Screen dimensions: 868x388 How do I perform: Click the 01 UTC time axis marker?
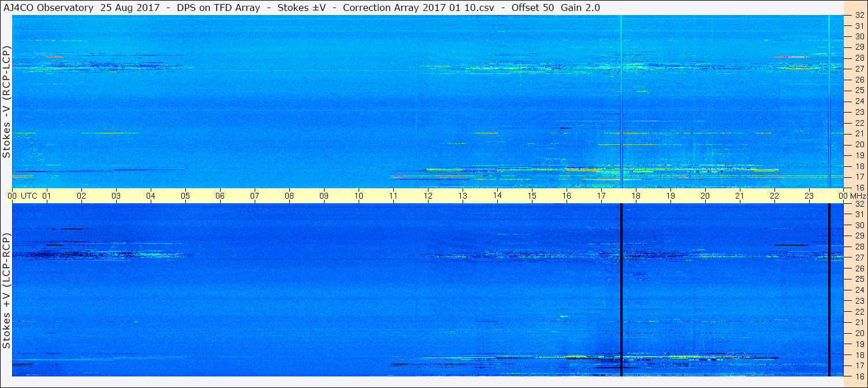coord(47,196)
